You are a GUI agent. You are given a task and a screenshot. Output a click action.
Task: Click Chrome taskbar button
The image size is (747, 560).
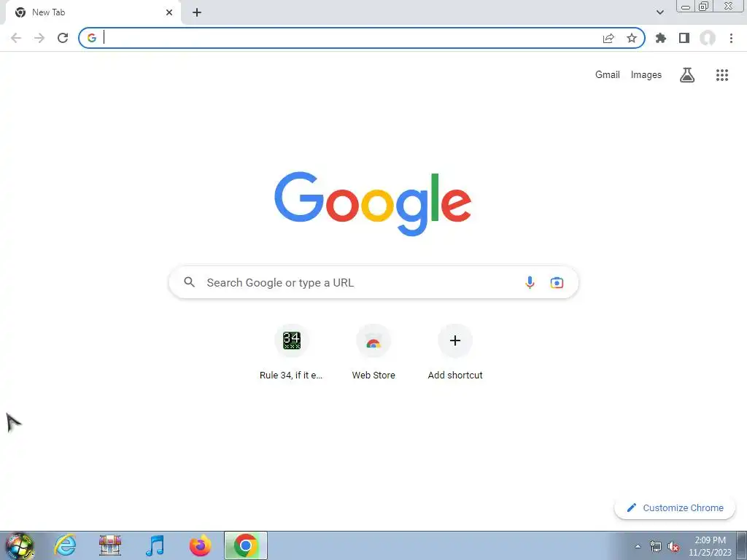pos(246,545)
